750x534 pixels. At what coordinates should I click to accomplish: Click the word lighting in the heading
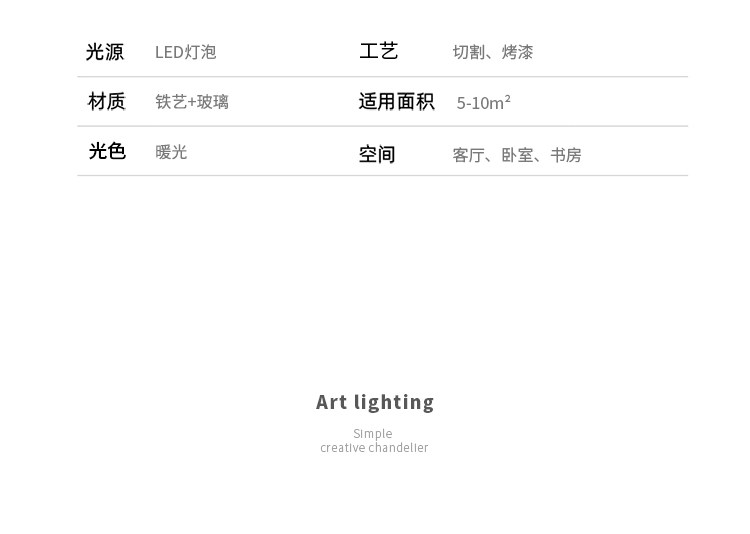click(394, 403)
